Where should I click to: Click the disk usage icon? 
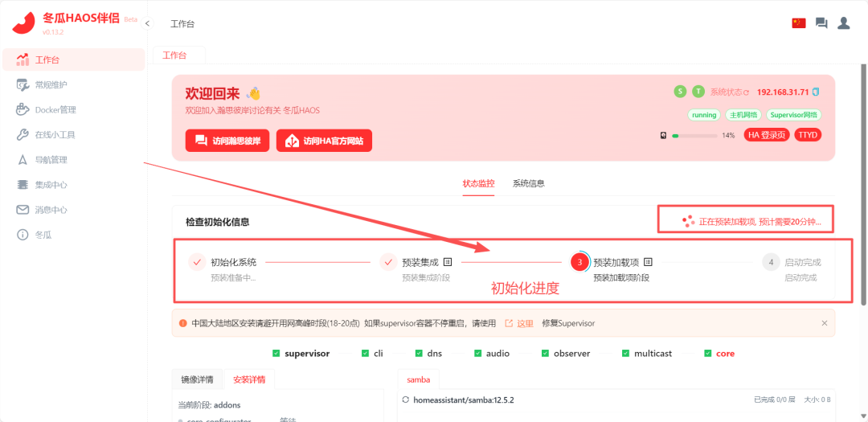pyautogui.click(x=663, y=135)
